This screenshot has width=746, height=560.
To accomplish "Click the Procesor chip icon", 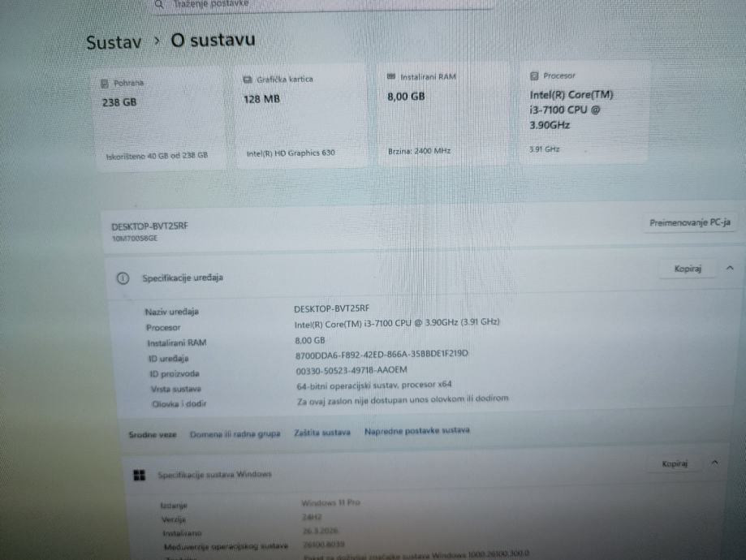I will click(534, 75).
